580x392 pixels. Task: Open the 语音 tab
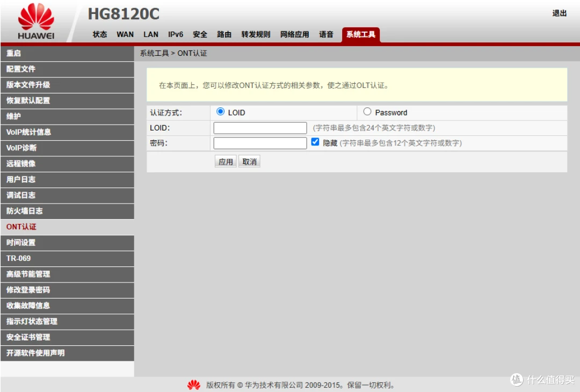coord(327,34)
